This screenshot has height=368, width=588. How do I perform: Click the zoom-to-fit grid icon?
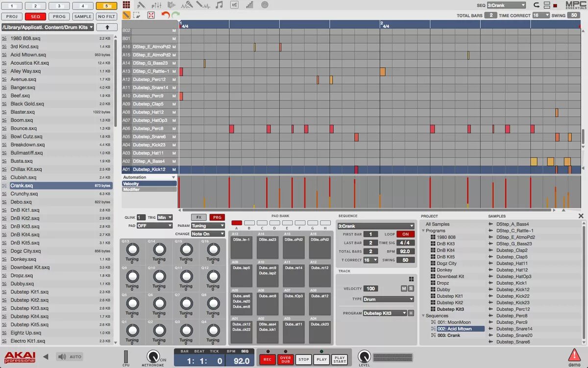(x=151, y=15)
